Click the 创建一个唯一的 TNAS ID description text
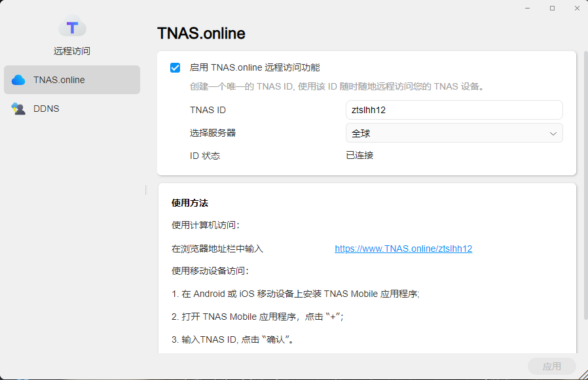 (339, 86)
